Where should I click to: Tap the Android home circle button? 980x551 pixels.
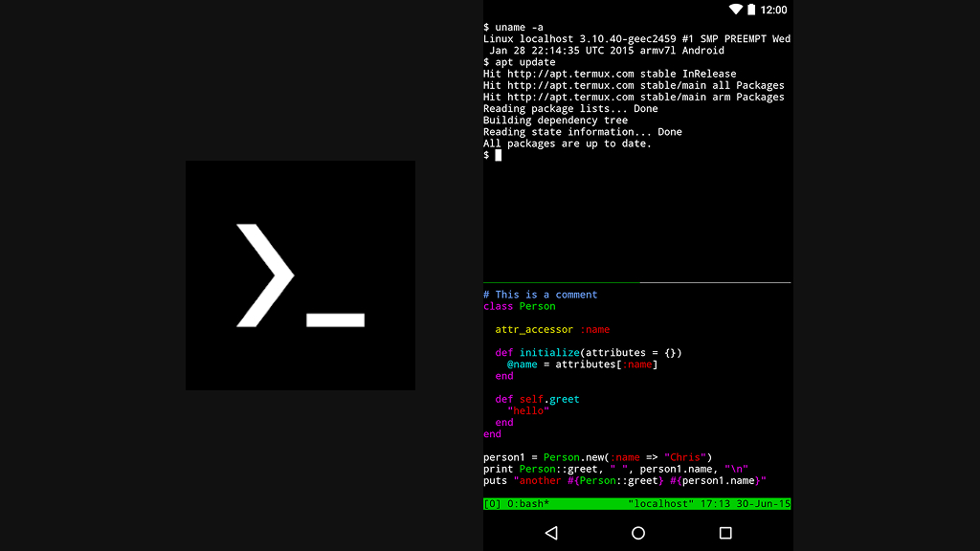[x=638, y=533]
